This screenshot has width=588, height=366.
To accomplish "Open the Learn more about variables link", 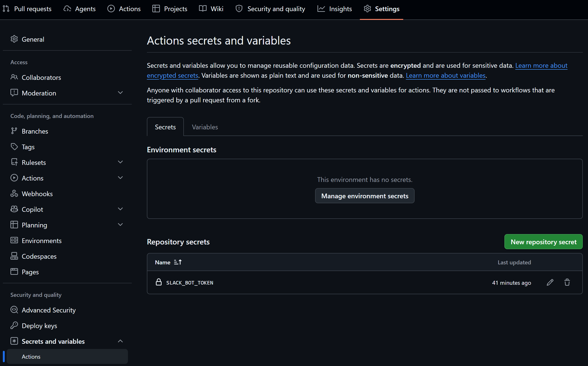I will tap(445, 76).
